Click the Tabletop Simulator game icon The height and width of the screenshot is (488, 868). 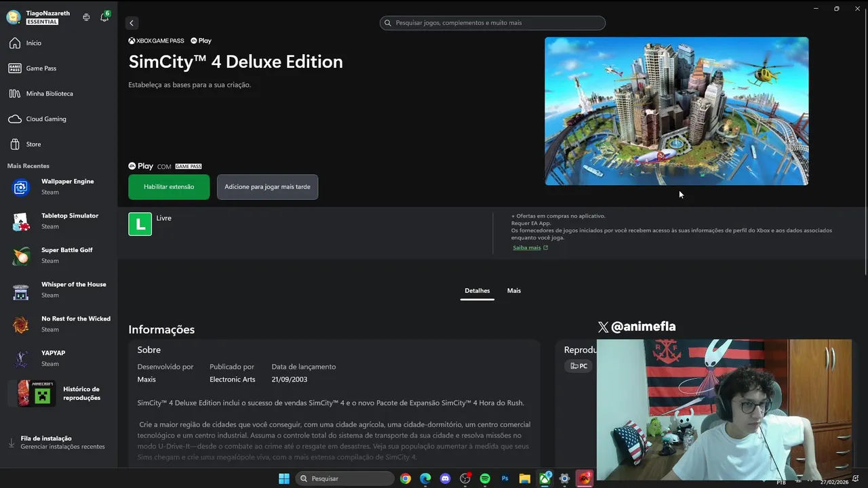pyautogui.click(x=21, y=222)
